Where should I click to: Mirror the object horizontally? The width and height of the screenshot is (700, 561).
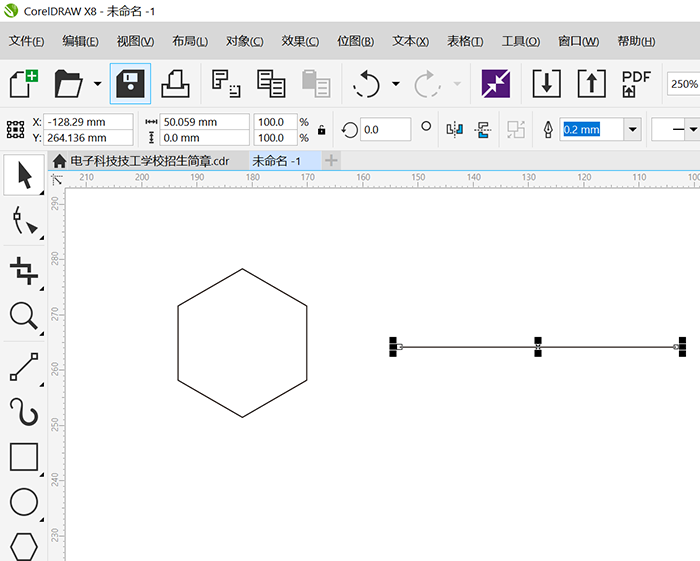454,130
